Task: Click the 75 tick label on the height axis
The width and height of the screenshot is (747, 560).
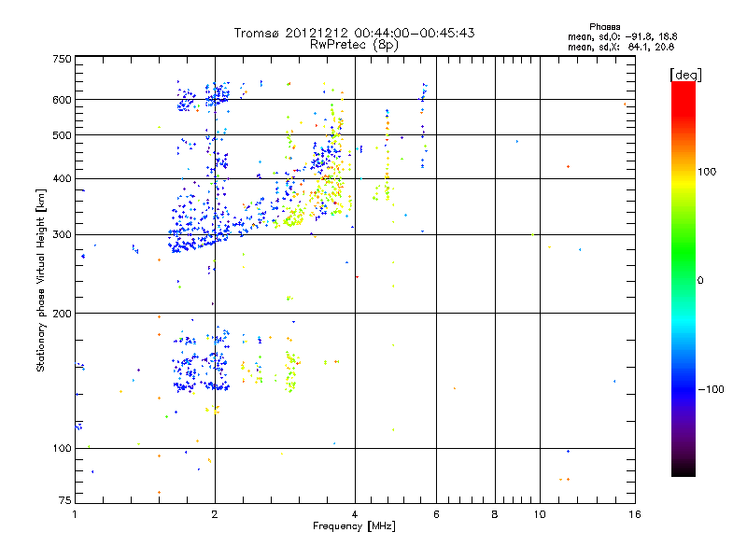Action: click(x=65, y=500)
